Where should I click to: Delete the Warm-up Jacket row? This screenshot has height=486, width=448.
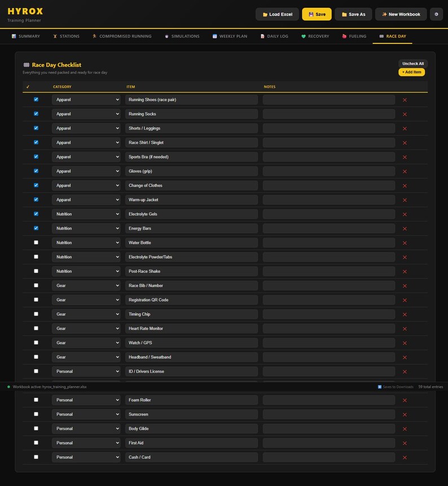tap(405, 200)
